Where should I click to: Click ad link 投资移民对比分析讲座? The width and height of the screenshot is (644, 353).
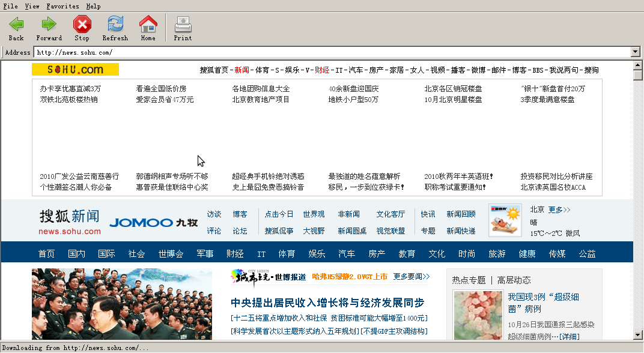(x=556, y=176)
